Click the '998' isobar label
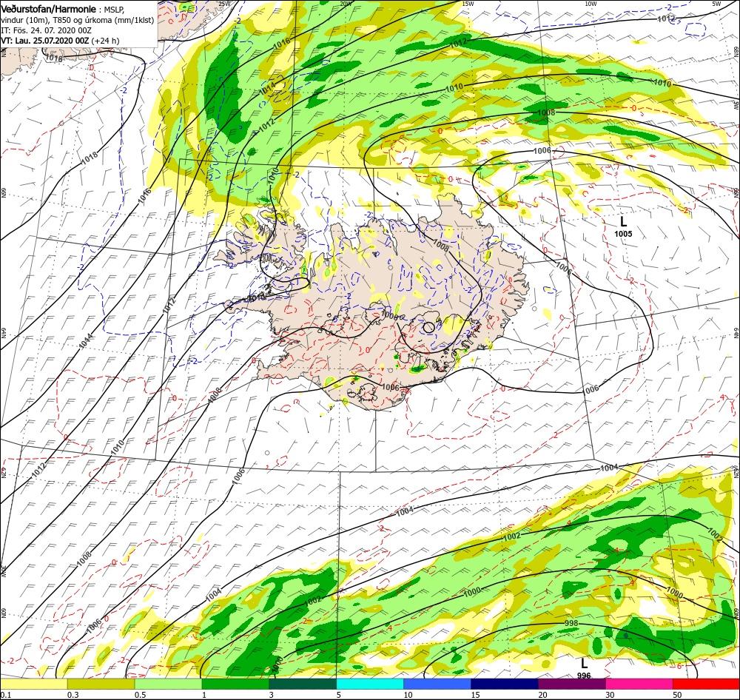 tap(571, 623)
